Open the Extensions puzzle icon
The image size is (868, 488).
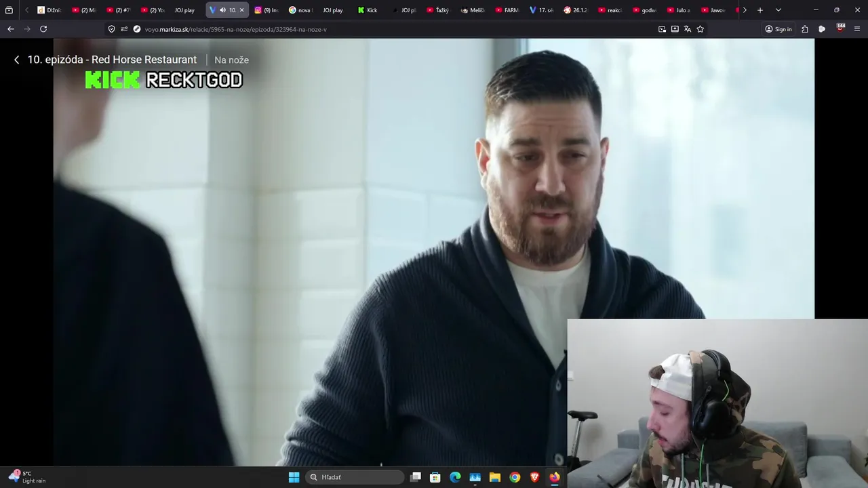coord(805,29)
